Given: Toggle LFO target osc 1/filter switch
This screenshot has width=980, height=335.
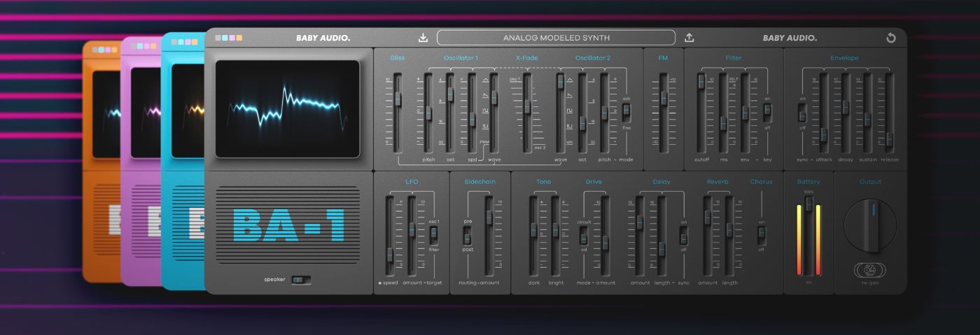Looking at the screenshot, I should tap(433, 234).
